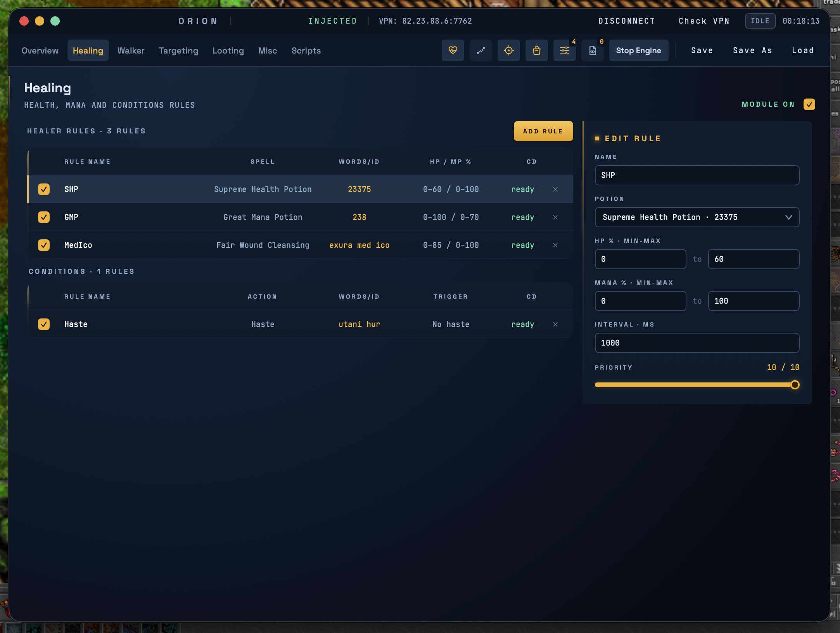Screen dimensions: 840x633
Task: Click the scripts file icon with badge 0
Action: [592, 50]
